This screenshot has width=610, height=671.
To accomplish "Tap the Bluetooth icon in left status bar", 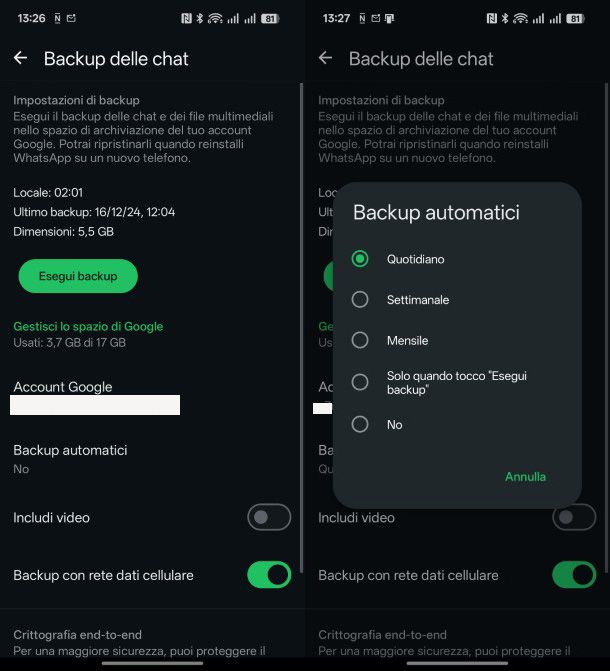I will [x=199, y=18].
